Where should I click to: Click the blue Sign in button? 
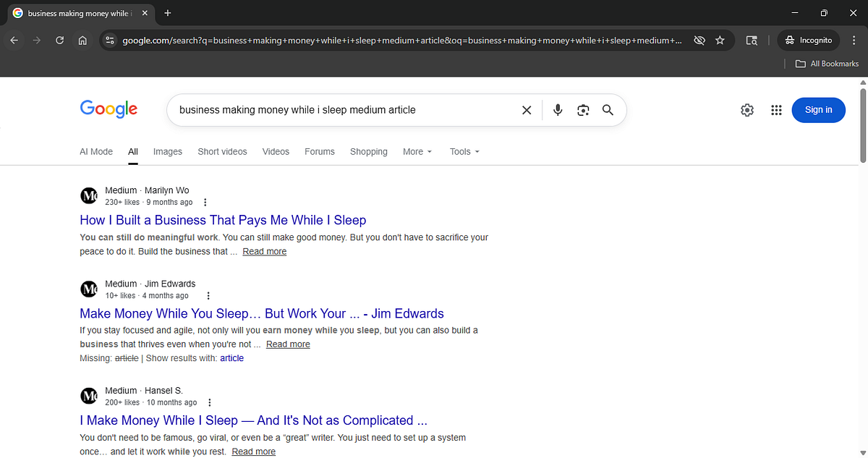point(818,110)
